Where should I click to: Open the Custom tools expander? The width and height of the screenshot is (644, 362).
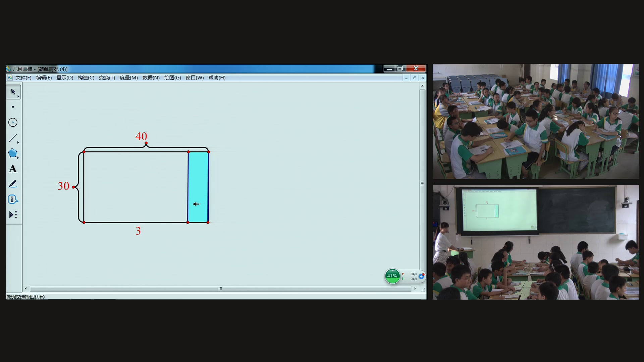coord(13,215)
